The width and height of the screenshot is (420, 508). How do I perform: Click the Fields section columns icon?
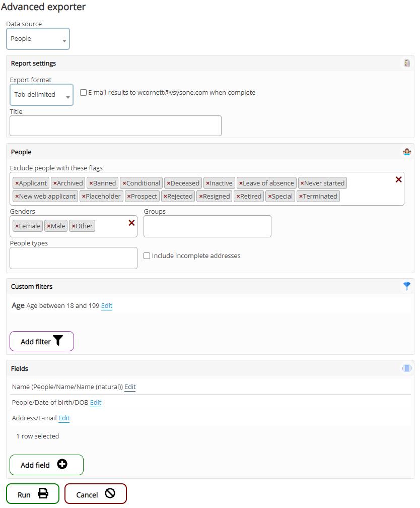(x=407, y=368)
